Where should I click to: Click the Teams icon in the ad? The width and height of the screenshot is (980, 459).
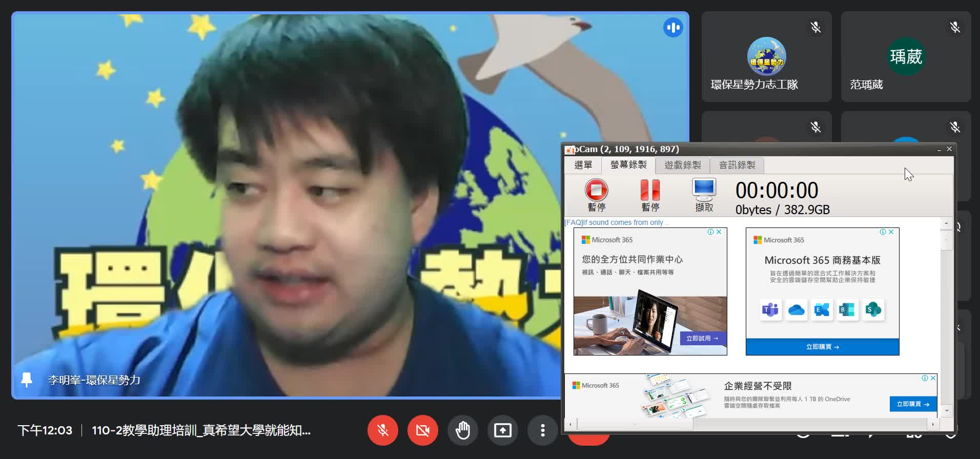tap(770, 309)
